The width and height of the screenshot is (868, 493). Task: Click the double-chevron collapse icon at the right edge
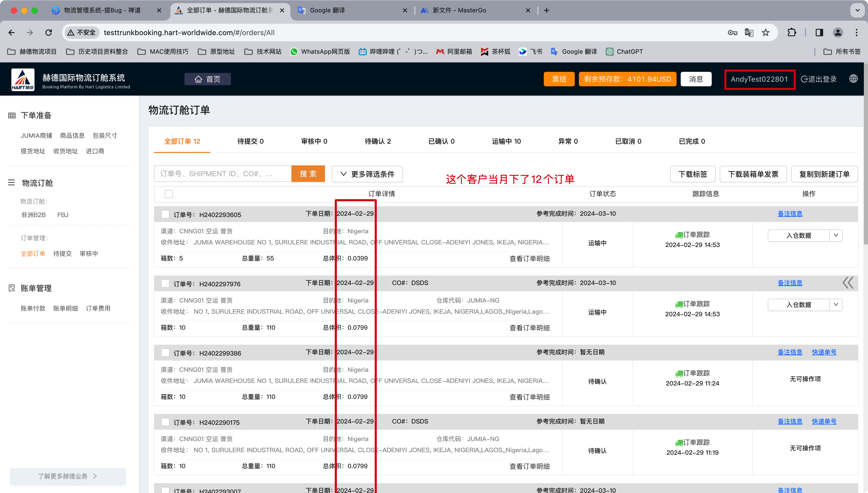point(848,282)
